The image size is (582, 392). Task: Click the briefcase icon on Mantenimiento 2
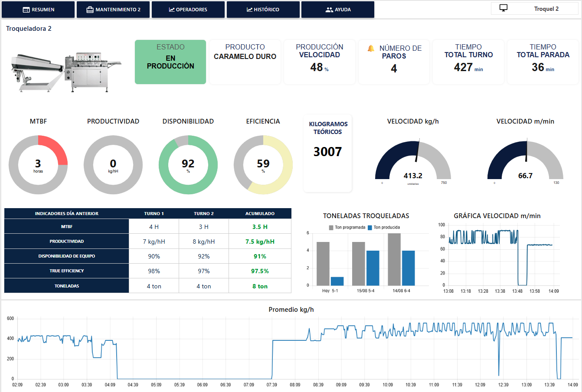click(90, 10)
